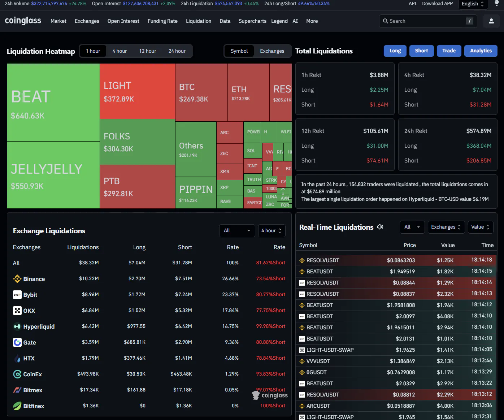Click the green JELLYJELLY heatmap tile
Image resolution: width=504 pixels, height=420 pixels.
point(53,175)
